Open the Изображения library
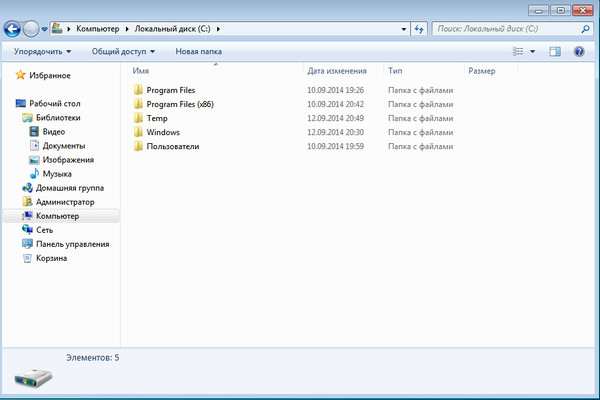 (x=68, y=160)
